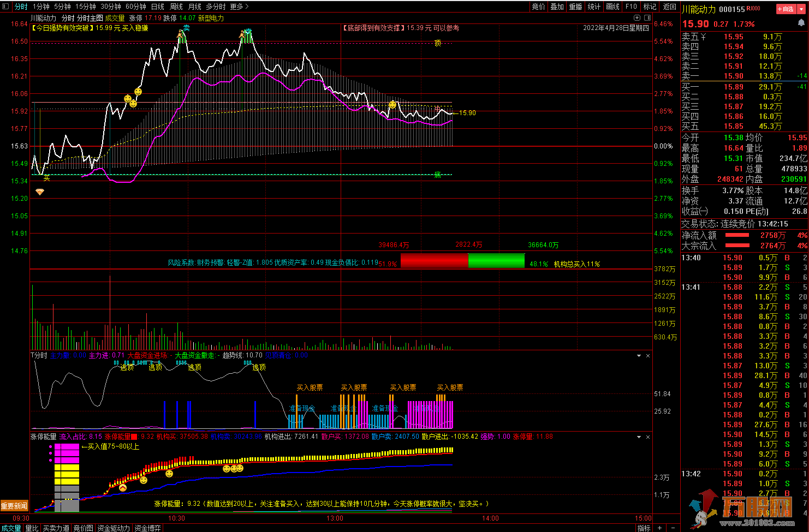Select the 买卖力道 bottom tab
Image resolution: width=809 pixels, height=532 pixels.
click(x=56, y=528)
